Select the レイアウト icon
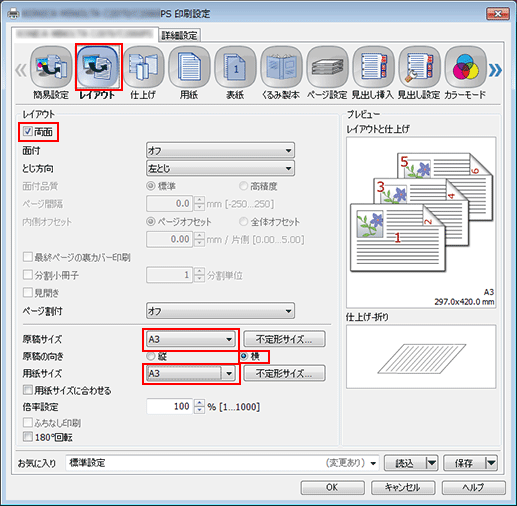 pyautogui.click(x=99, y=67)
